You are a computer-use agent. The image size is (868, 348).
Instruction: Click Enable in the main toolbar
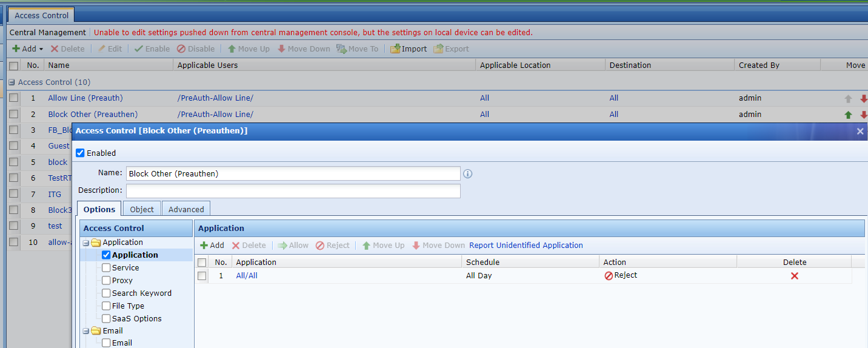(152, 49)
